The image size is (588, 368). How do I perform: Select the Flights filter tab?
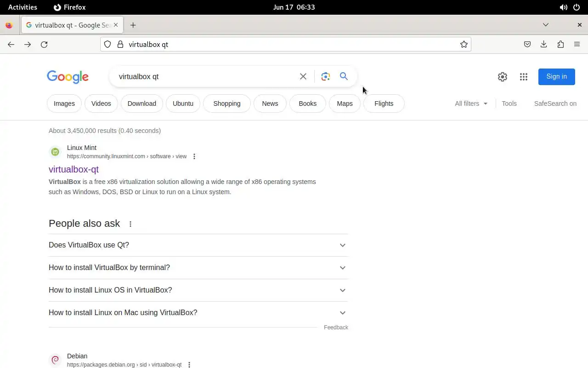click(x=384, y=103)
